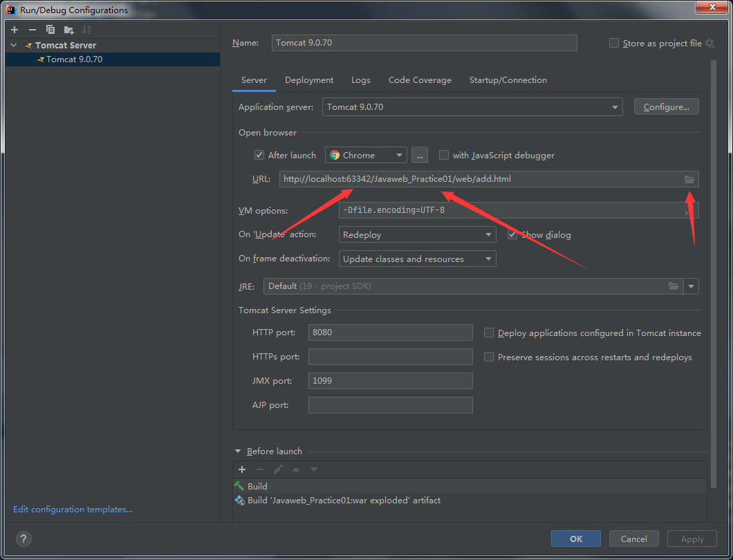Collapse Before launch section
The height and width of the screenshot is (560, 733).
(x=237, y=451)
